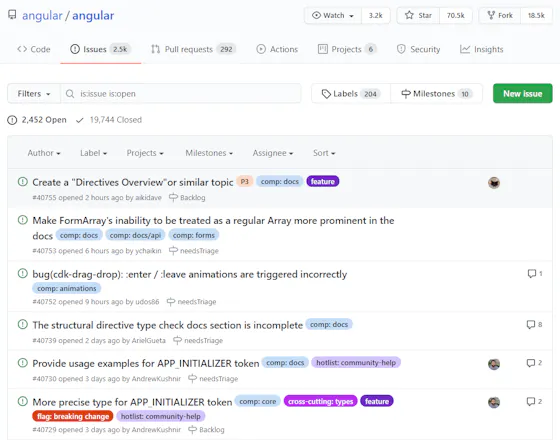Open the Labels list button
The image size is (560, 440).
pyautogui.click(x=351, y=94)
